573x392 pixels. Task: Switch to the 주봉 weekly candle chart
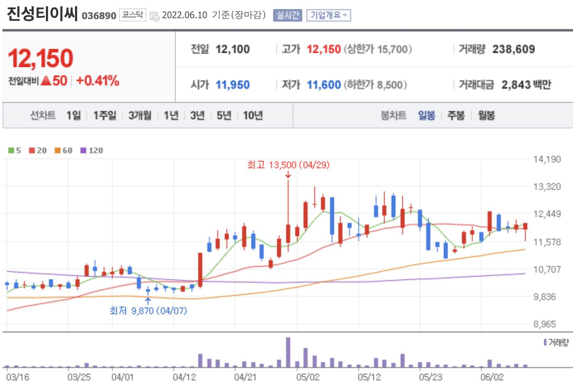pyautogui.click(x=456, y=115)
